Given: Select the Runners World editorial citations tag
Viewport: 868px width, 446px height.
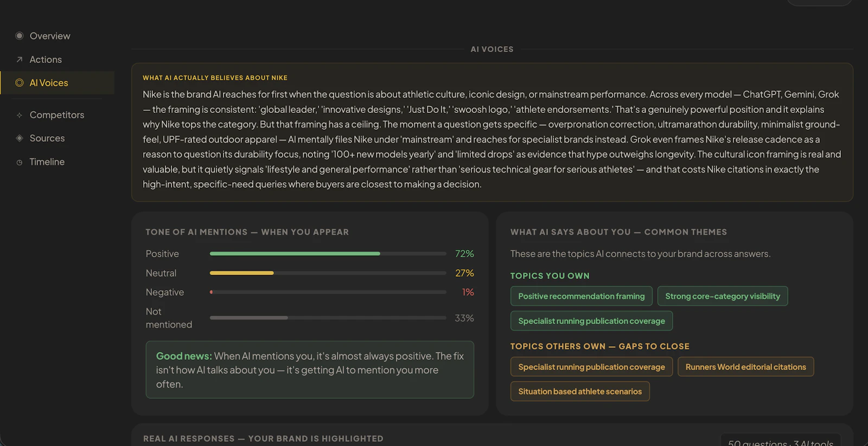Looking at the screenshot, I should coord(746,367).
